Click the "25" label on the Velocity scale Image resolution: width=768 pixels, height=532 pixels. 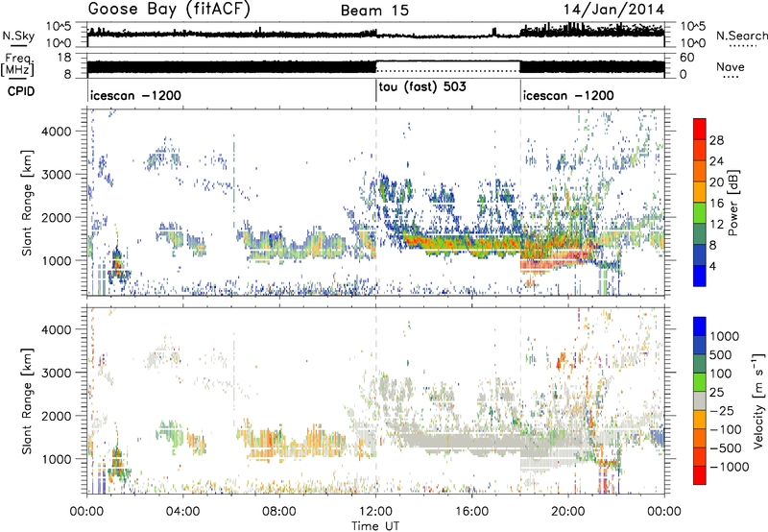[716, 393]
